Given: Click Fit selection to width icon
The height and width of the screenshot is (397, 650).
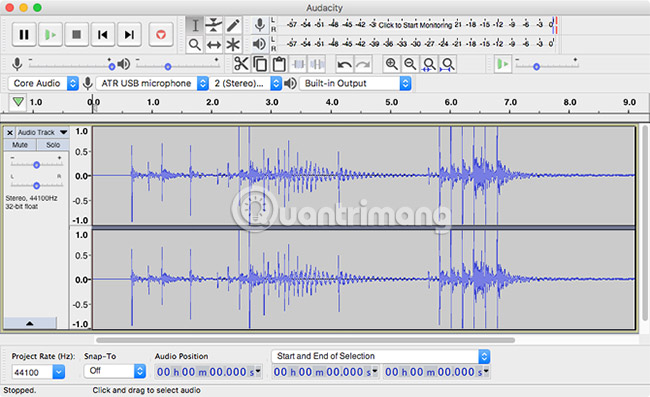Looking at the screenshot, I should (x=429, y=64).
